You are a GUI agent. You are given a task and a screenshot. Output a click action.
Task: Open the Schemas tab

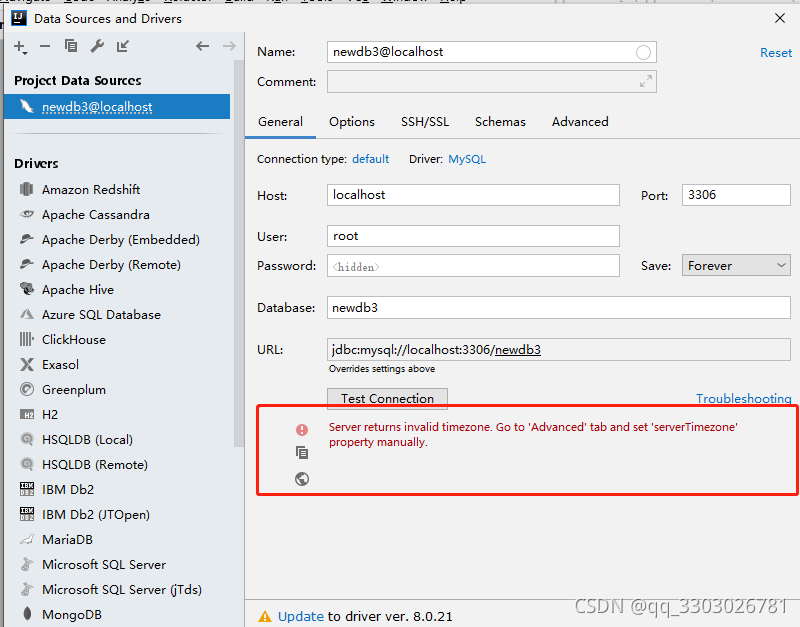(500, 121)
